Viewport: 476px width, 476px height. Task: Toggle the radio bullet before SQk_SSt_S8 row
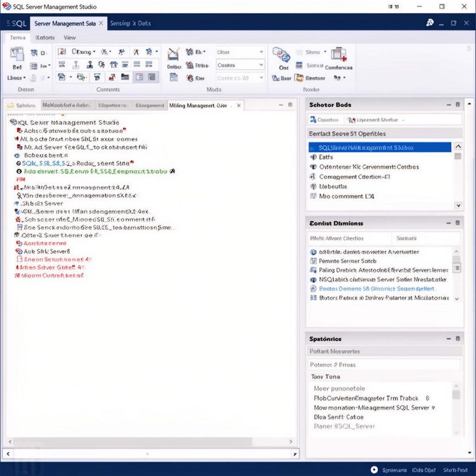pyautogui.click(x=19, y=163)
